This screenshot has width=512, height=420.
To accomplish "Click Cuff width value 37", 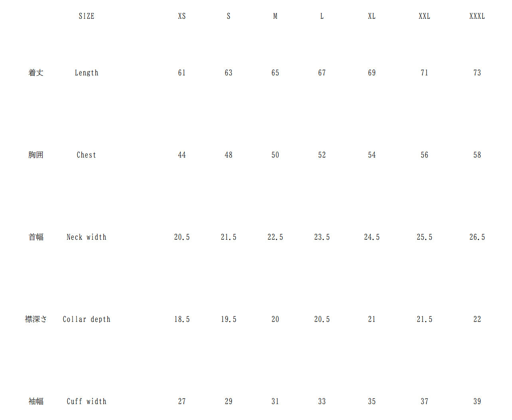I will (x=425, y=402).
